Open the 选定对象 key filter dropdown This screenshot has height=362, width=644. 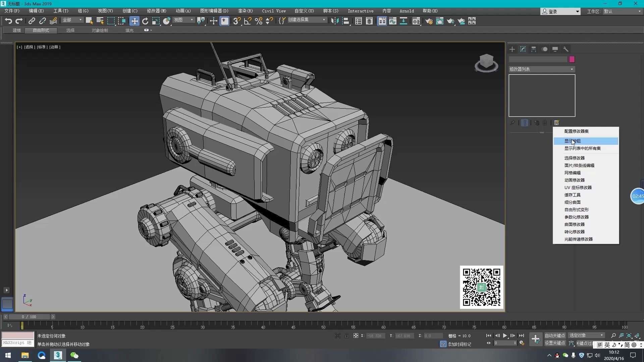click(x=586, y=336)
